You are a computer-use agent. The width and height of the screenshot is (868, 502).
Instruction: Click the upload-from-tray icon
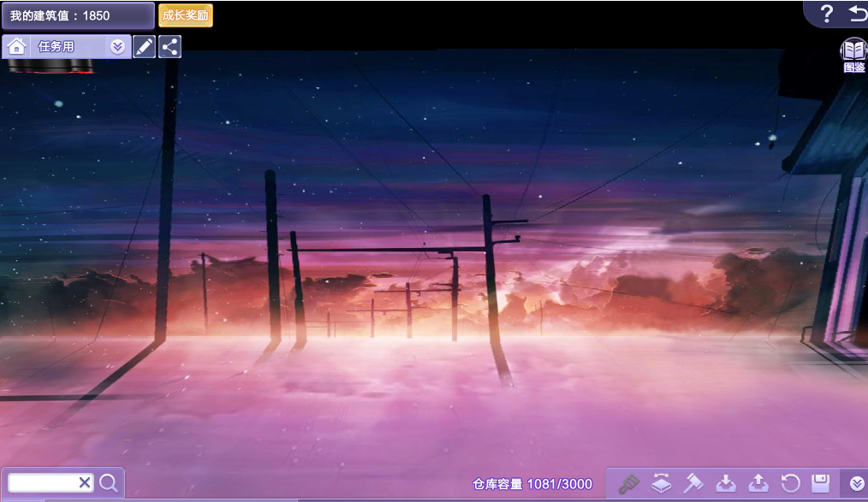coord(758,484)
